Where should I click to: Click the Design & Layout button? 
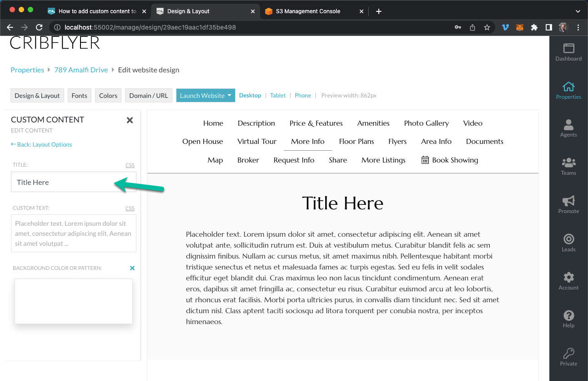coord(37,96)
